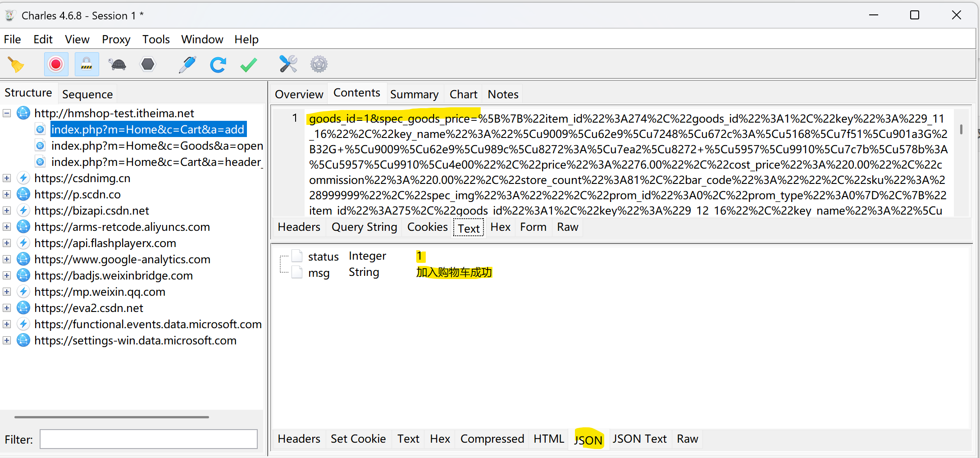Open request Cookies tab

click(x=427, y=227)
